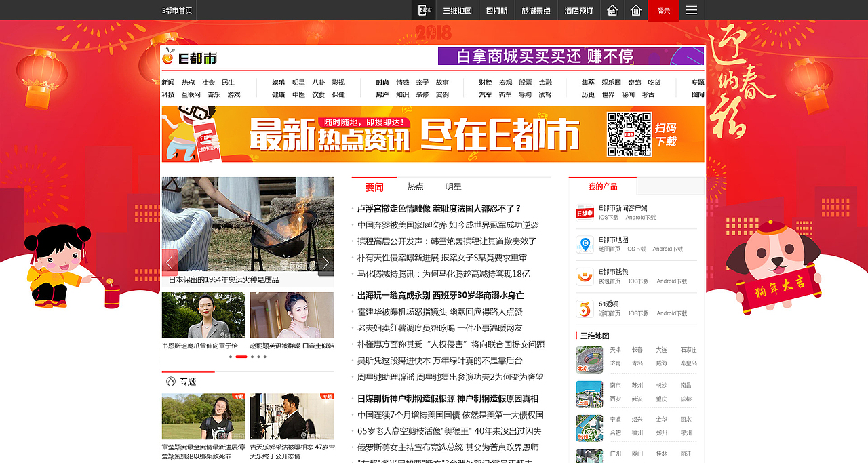Click IOS下载 under E都市新闻客户端
The image size is (868, 463).
tap(609, 218)
